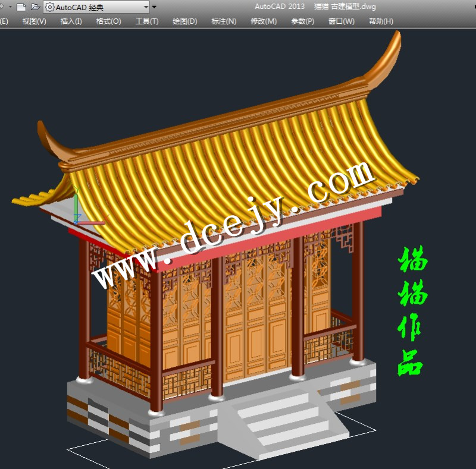Open the 视图(V) menu

(34, 21)
